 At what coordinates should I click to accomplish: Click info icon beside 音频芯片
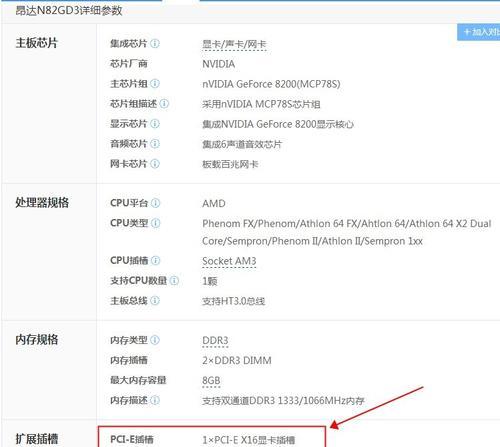pos(155,144)
